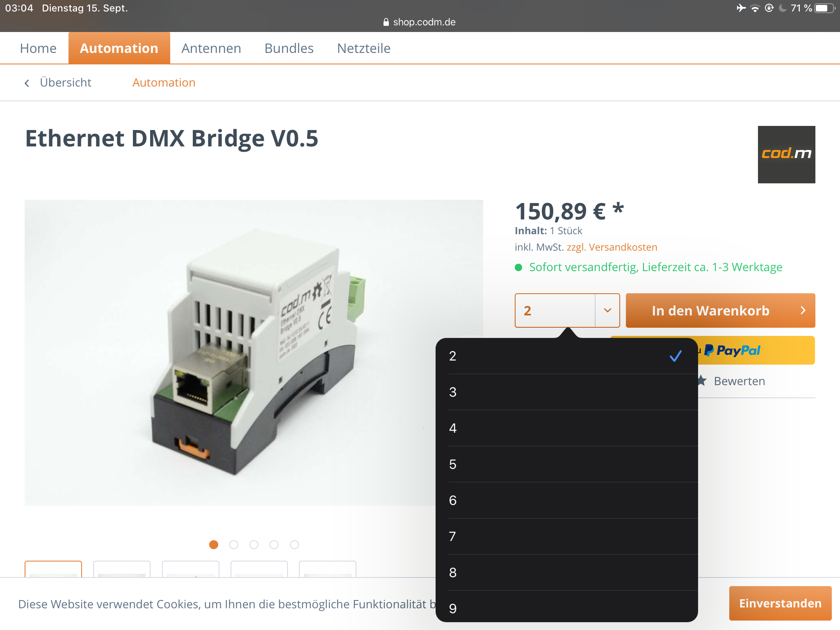
Task: Select the third image carousel dot
Action: point(254,545)
